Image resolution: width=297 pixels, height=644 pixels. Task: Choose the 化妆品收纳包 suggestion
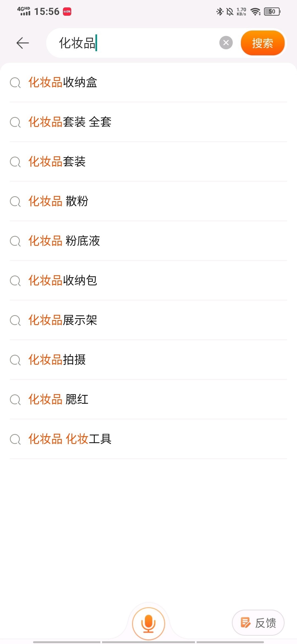point(148,280)
